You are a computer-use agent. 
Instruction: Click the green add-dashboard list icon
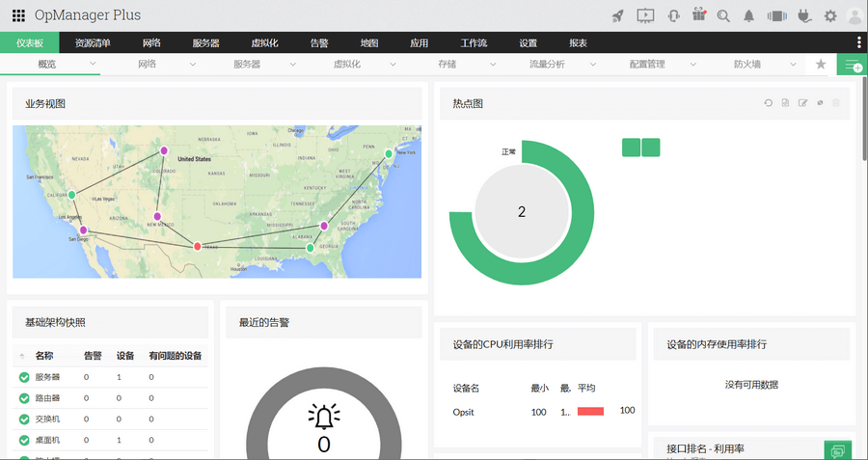[853, 65]
